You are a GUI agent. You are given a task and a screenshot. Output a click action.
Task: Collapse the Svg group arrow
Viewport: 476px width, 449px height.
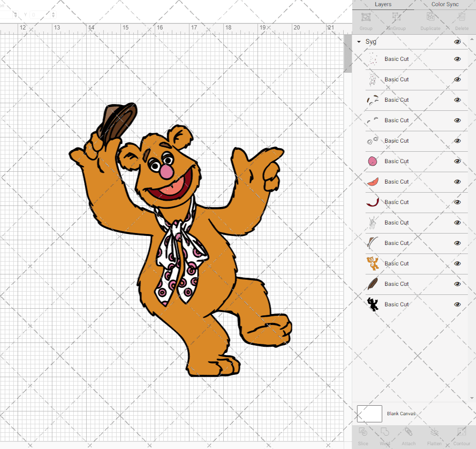(359, 42)
